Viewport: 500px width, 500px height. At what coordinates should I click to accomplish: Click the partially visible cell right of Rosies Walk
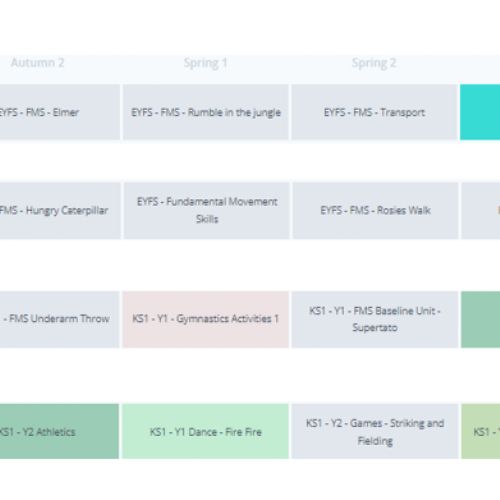pos(481,211)
